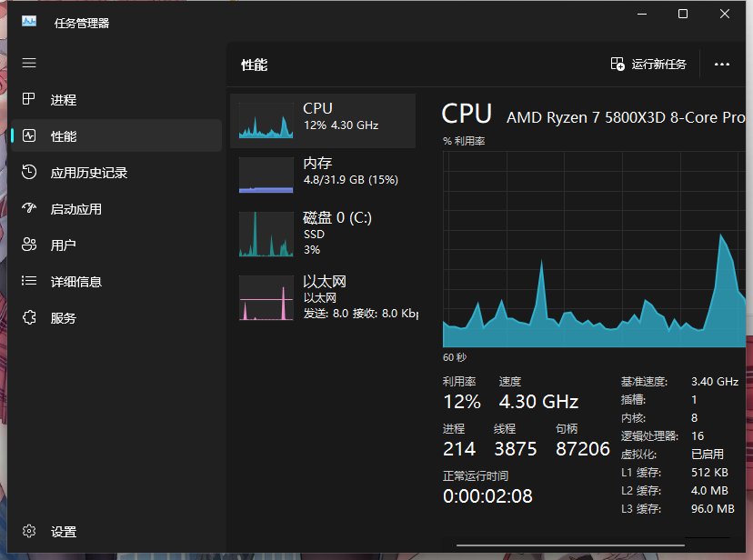The width and height of the screenshot is (753, 560).
Task: Toggle the hamburger navigation menu
Action: coord(29,63)
